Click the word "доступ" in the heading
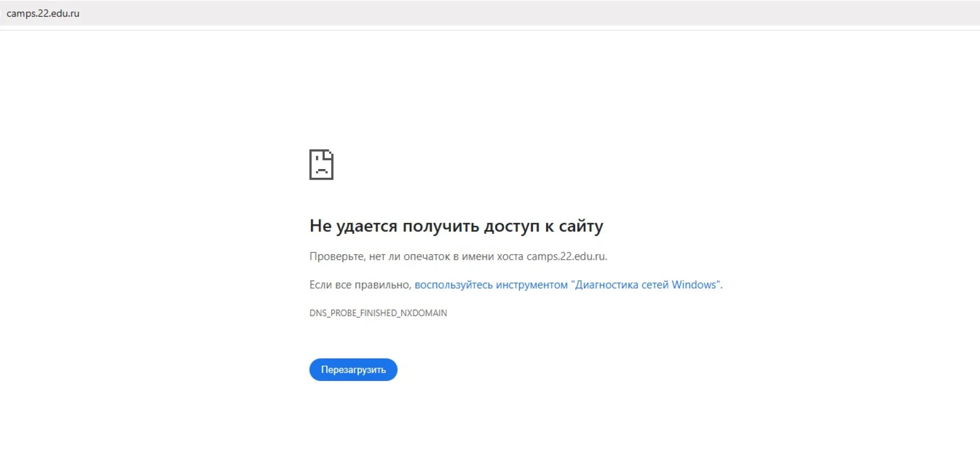980x456 pixels. 511,226
